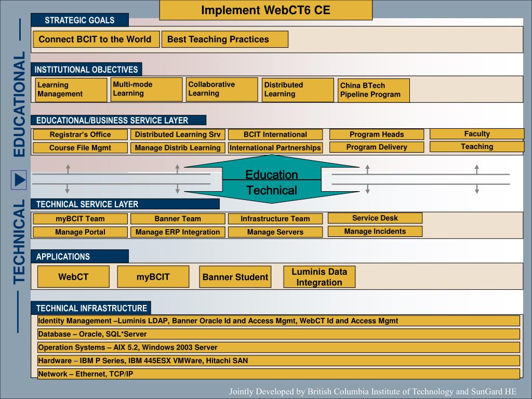The width and height of the screenshot is (532, 399).
Task: Click the Technical down-arrow shape
Action: (x=272, y=191)
